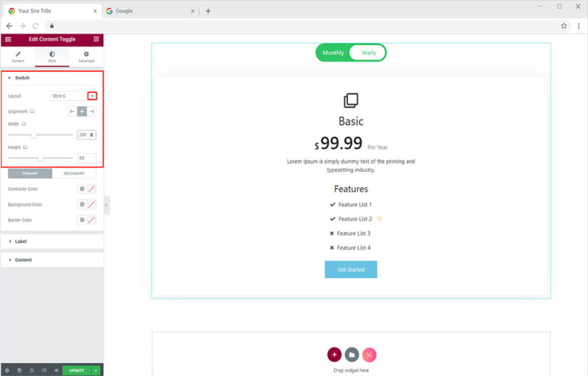The image size is (588, 376).
Task: Select the Secondary color tab
Action: click(x=74, y=173)
